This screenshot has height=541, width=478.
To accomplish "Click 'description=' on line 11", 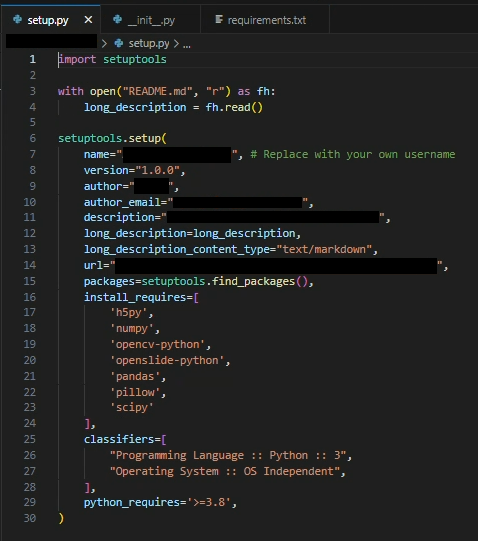I will click(122, 217).
